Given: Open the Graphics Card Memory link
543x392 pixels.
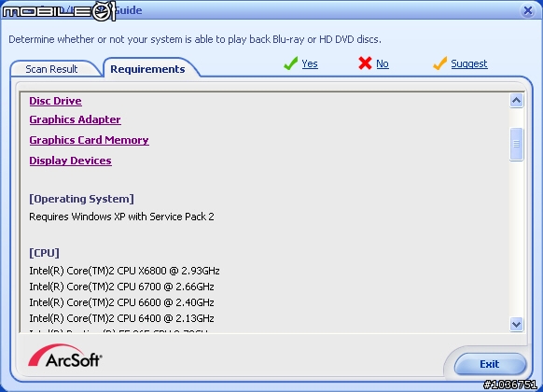Looking at the screenshot, I should (89, 140).
